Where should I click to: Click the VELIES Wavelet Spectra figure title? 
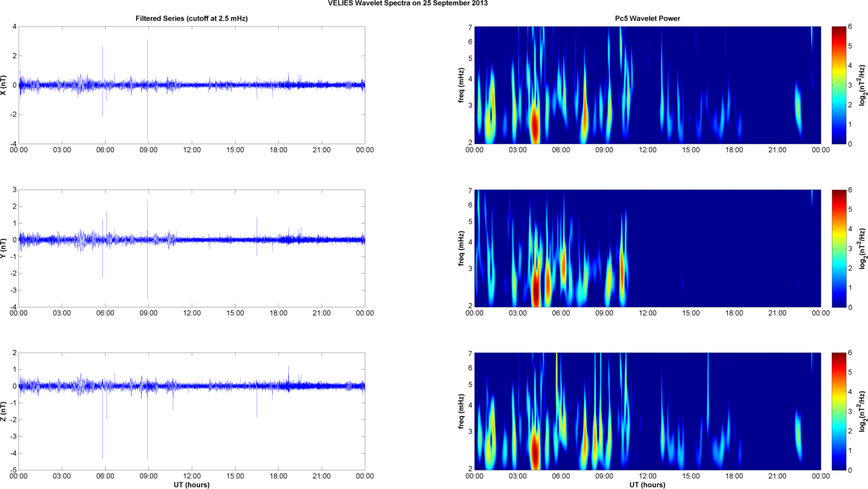(x=408, y=3)
